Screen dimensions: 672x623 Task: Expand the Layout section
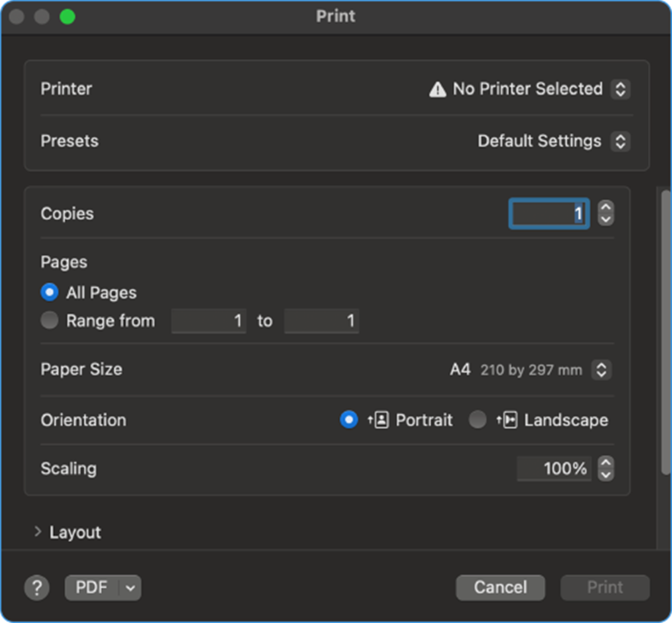click(38, 532)
